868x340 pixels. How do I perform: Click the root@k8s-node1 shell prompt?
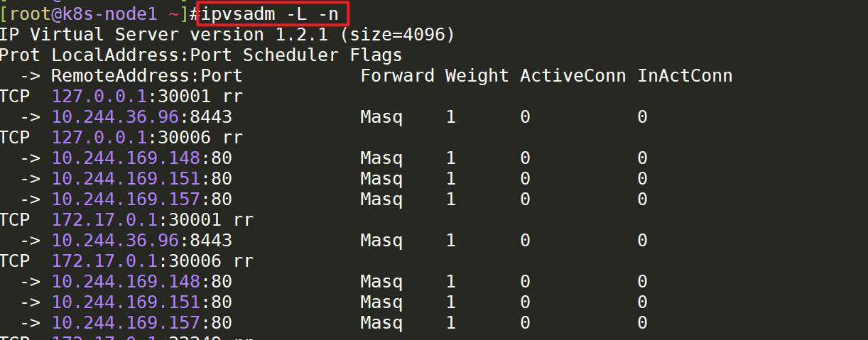click(x=99, y=13)
